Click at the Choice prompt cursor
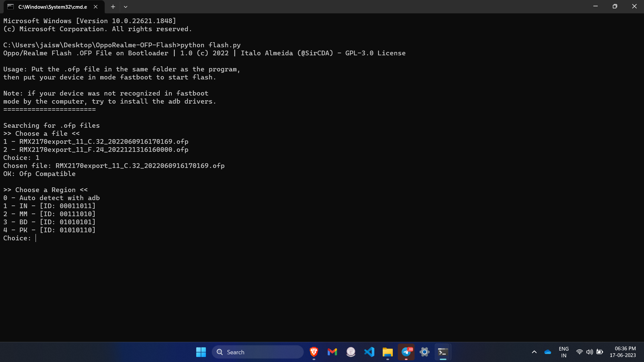The image size is (644, 362). tap(36, 238)
